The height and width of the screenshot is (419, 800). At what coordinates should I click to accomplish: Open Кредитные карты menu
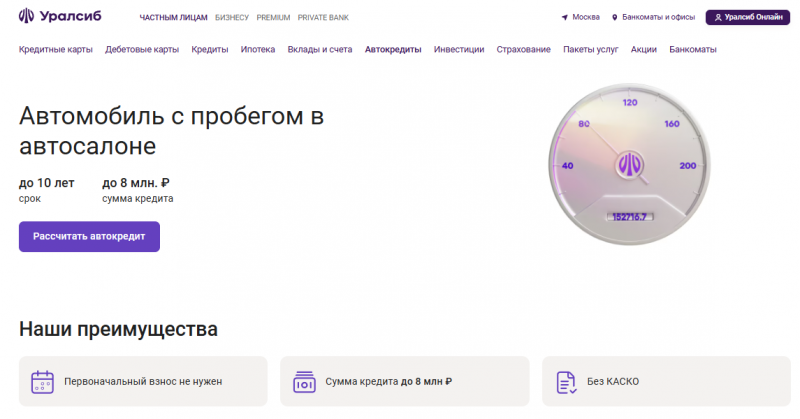56,50
